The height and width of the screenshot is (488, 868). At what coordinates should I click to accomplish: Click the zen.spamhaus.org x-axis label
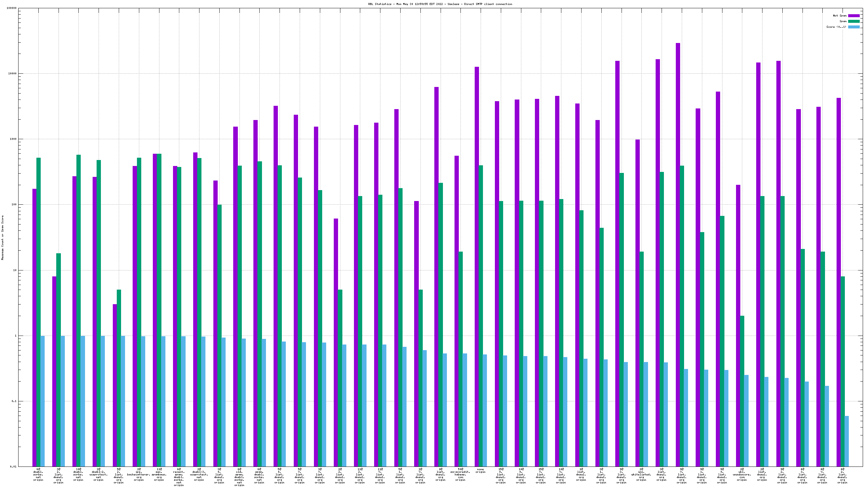pos(159,474)
